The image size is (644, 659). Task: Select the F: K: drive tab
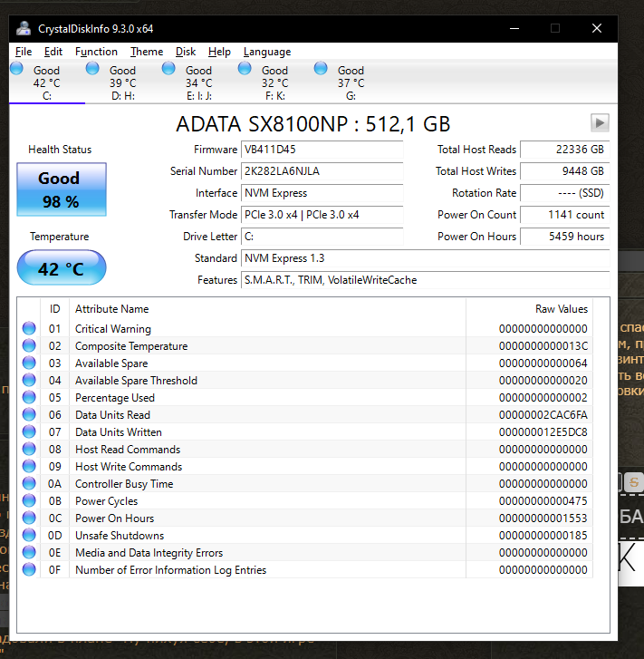tap(274, 82)
